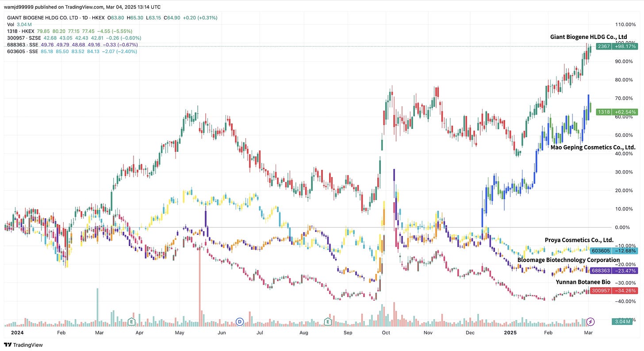Click the 688363 −23.47% price tag
The height and width of the screenshot is (351, 644).
[613, 270]
